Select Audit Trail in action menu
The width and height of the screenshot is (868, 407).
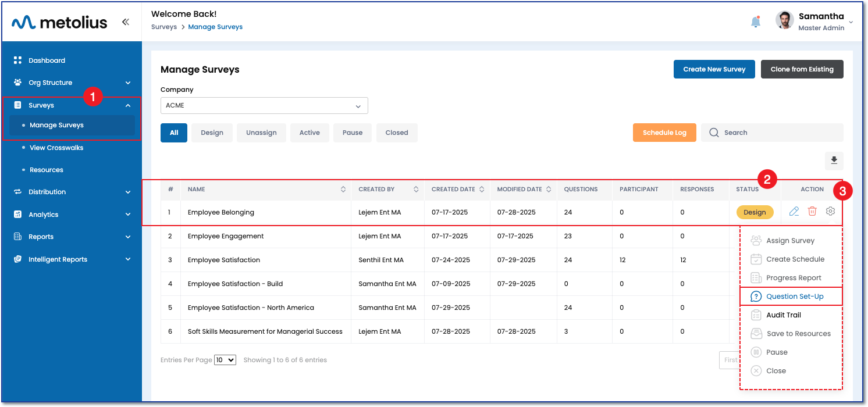pos(783,315)
